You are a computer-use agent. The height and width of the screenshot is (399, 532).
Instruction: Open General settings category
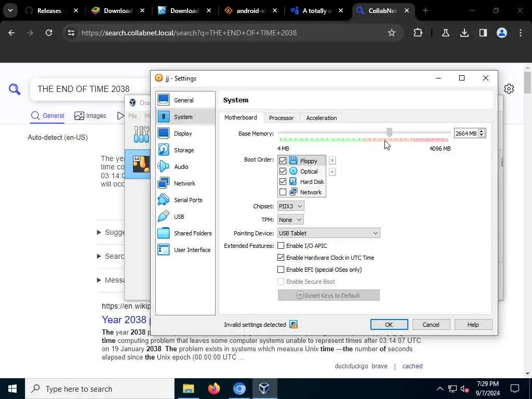pos(185,100)
